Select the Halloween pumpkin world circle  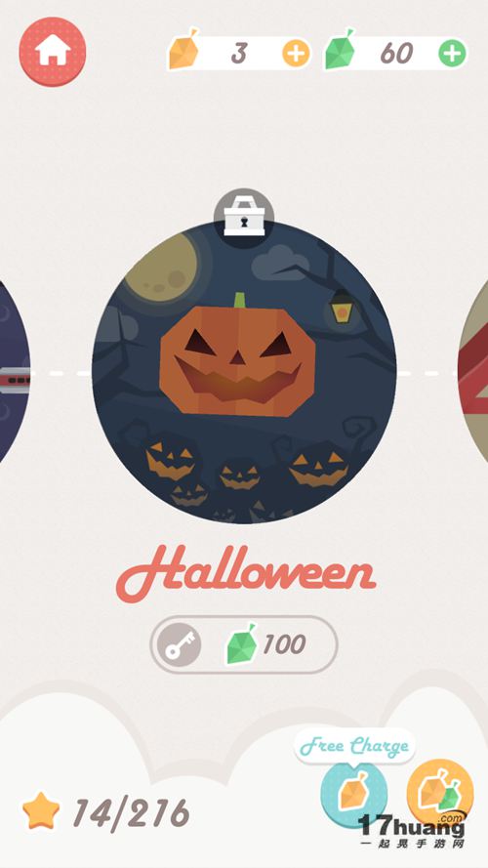click(244, 372)
